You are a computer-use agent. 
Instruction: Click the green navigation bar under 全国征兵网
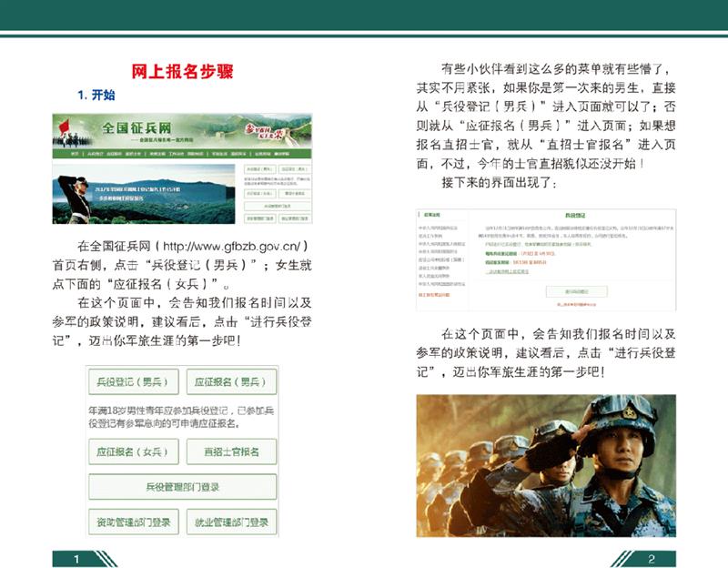click(182, 154)
